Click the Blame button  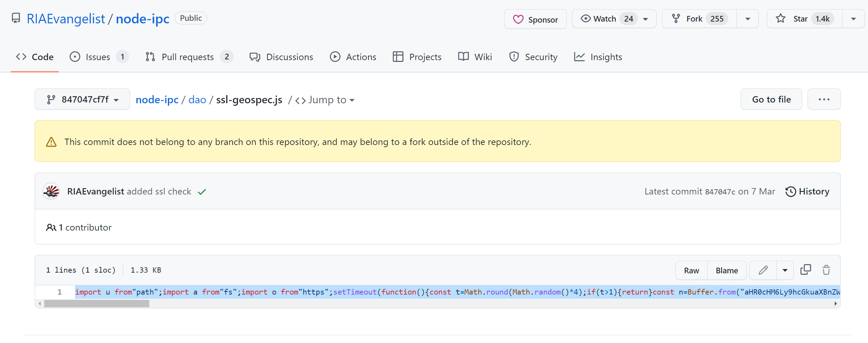point(727,271)
